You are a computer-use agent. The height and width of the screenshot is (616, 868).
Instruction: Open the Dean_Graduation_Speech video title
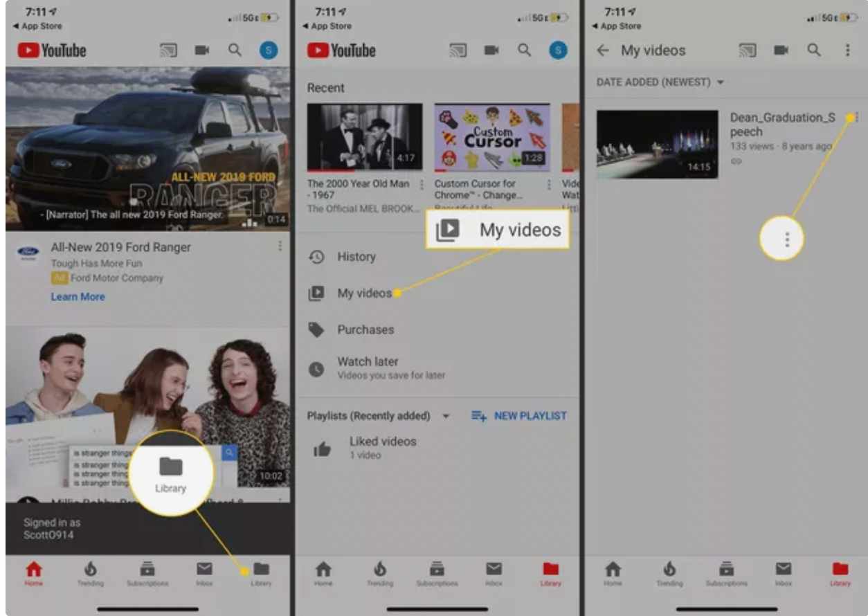tap(782, 125)
